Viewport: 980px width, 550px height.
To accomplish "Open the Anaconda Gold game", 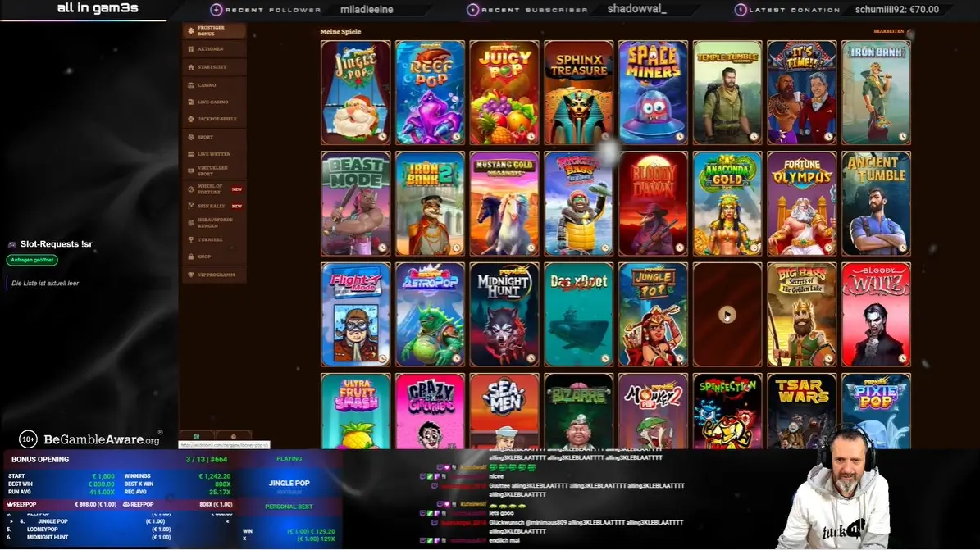I will (x=727, y=204).
